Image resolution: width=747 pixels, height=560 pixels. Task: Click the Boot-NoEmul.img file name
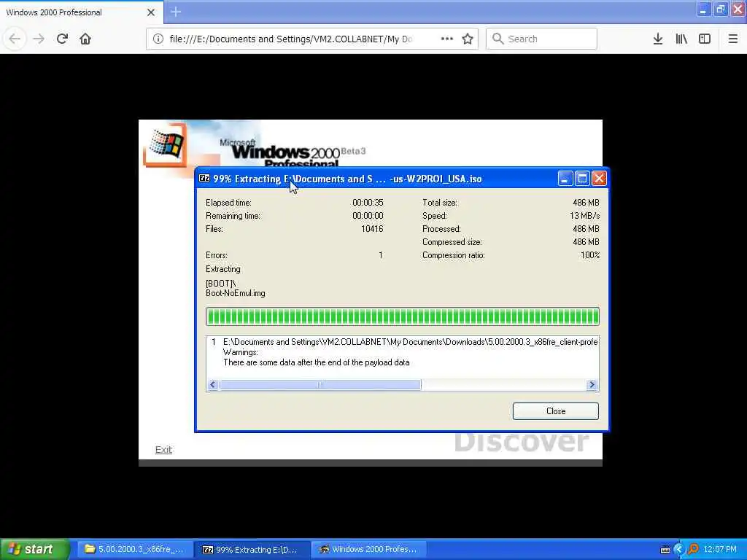[x=236, y=293]
